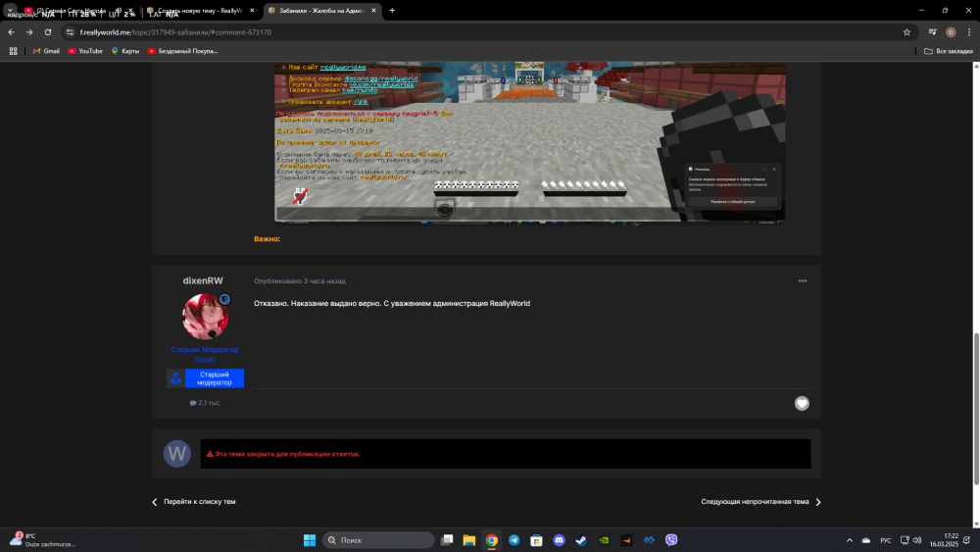Viewport: 980px width, 552px height.
Task: Open the Старший Модератор (Grief) group link
Action: click(205, 355)
